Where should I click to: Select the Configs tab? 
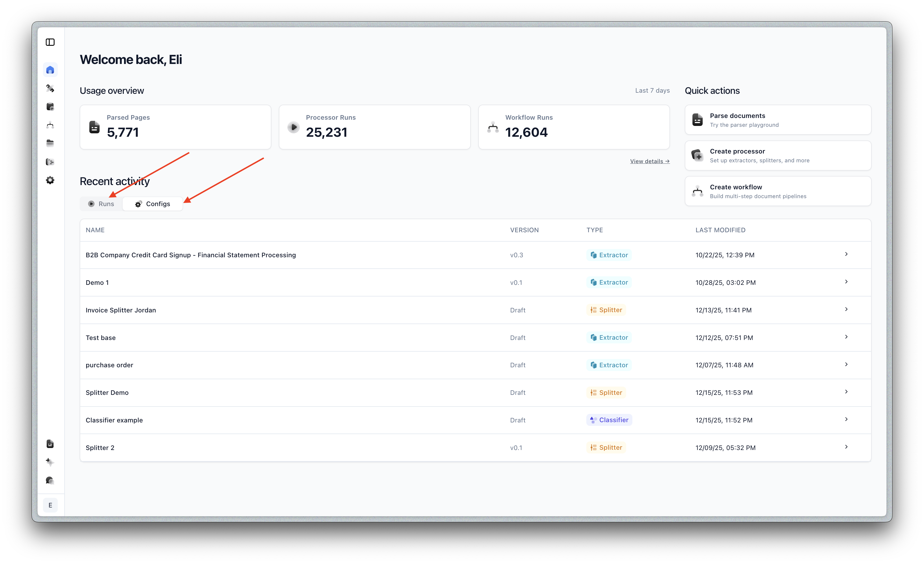[x=152, y=204]
